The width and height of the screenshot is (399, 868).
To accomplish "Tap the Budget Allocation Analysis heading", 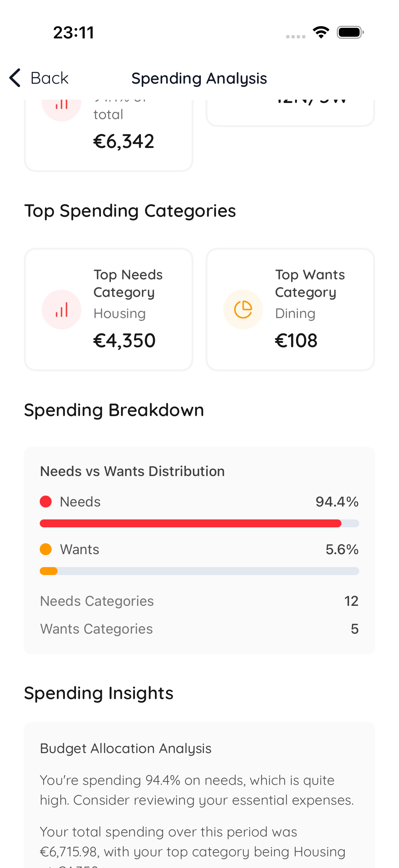I will 126,748.
